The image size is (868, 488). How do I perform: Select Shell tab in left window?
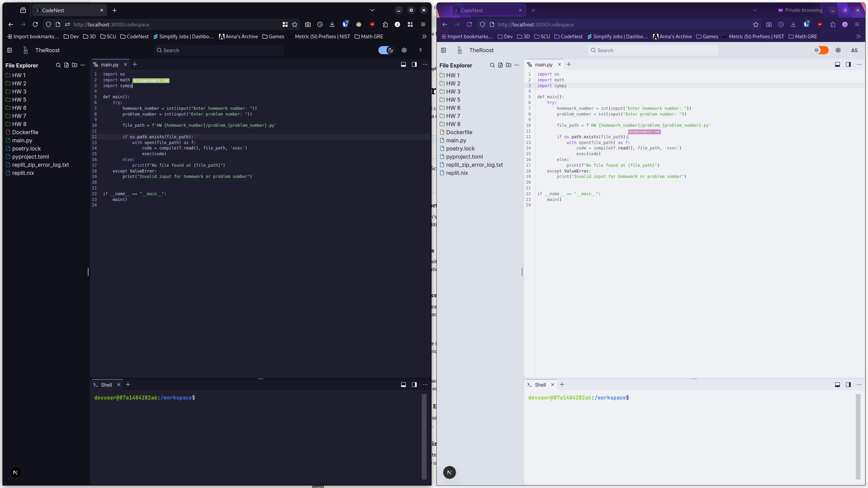click(x=106, y=385)
